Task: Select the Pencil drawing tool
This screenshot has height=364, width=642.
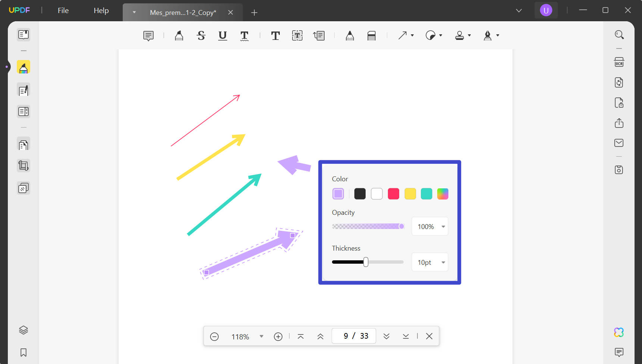Action: pyautogui.click(x=350, y=35)
